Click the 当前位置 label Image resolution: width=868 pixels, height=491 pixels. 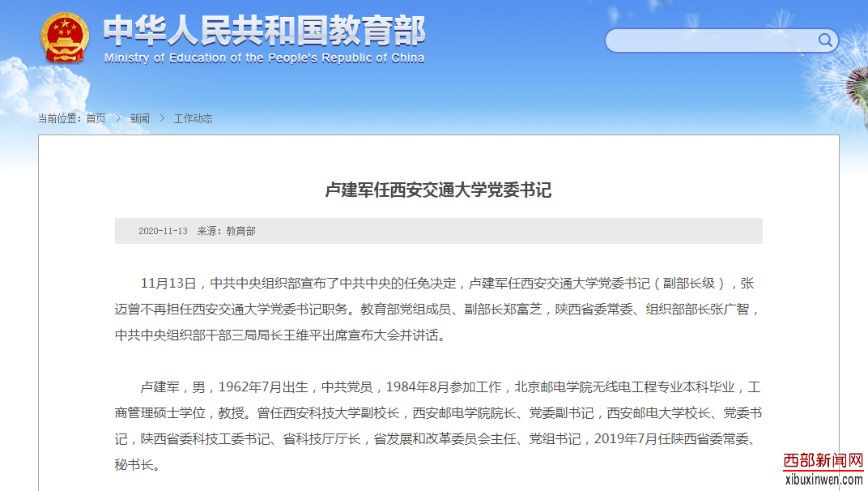60,118
